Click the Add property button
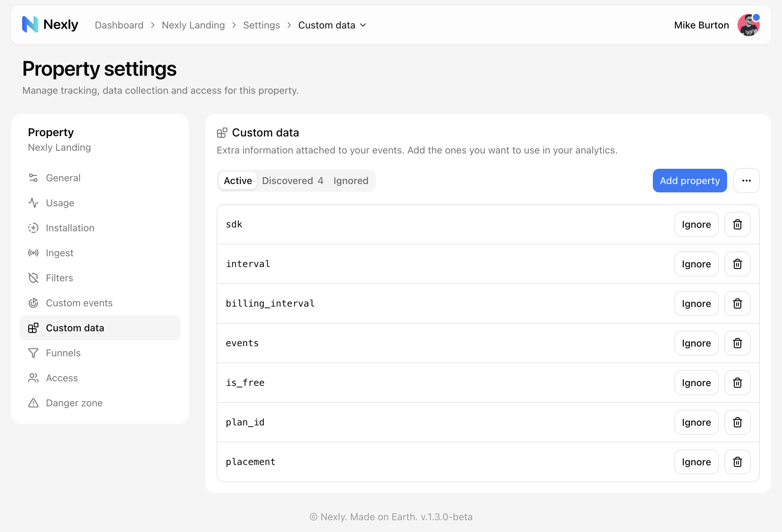 pos(690,181)
